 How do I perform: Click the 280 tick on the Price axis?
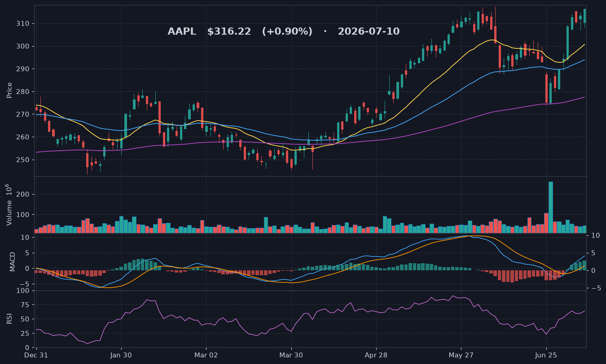click(x=23, y=92)
